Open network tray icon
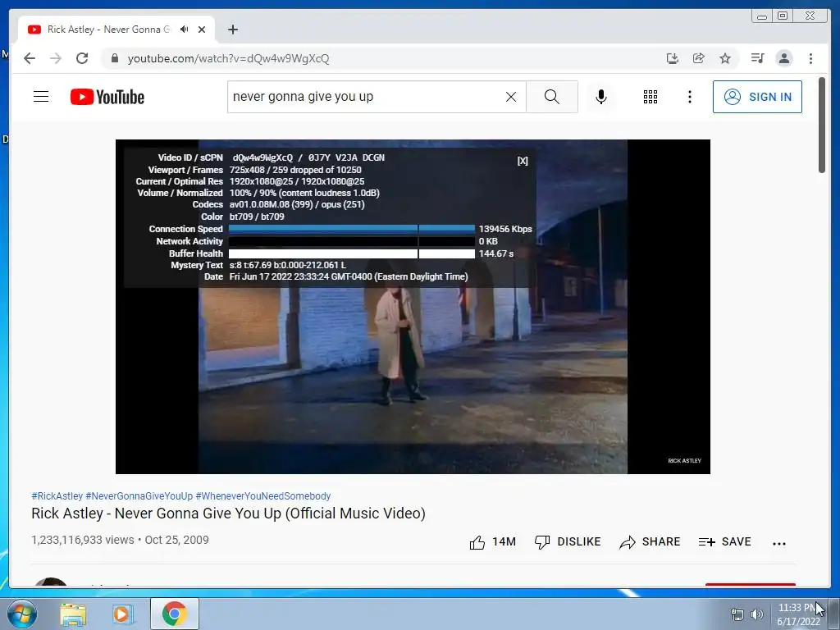Viewport: 840px width, 630px height. 737,614
